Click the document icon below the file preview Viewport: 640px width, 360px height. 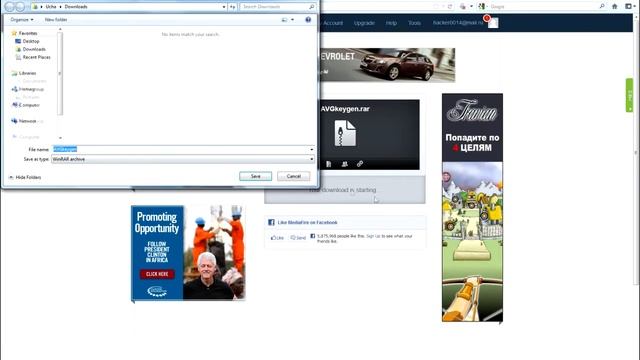[329, 164]
